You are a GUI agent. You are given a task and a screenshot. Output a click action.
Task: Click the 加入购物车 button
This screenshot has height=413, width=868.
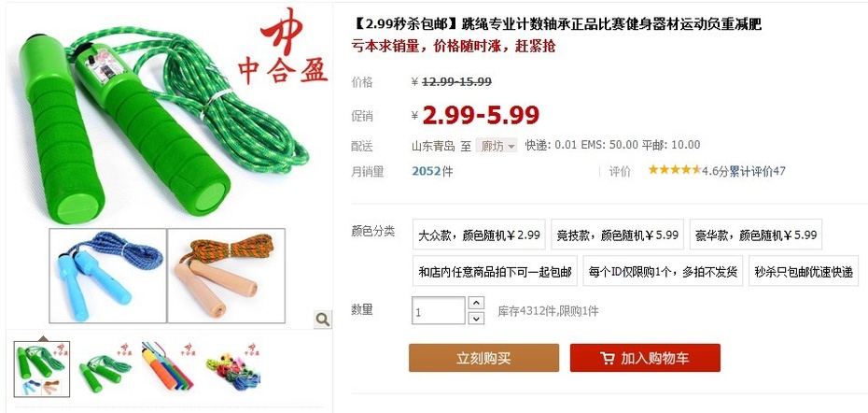[x=645, y=358]
